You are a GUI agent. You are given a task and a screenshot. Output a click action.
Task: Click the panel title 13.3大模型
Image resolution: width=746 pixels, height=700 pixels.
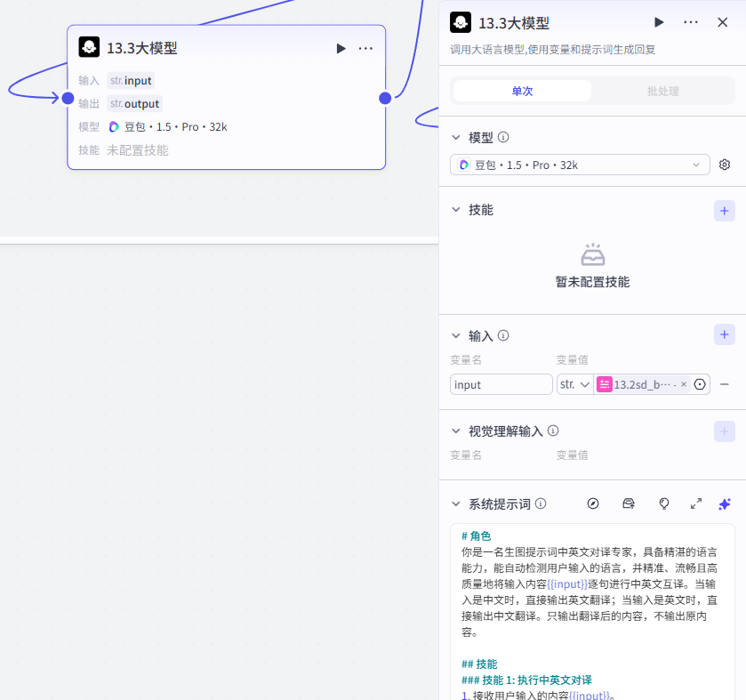click(514, 23)
